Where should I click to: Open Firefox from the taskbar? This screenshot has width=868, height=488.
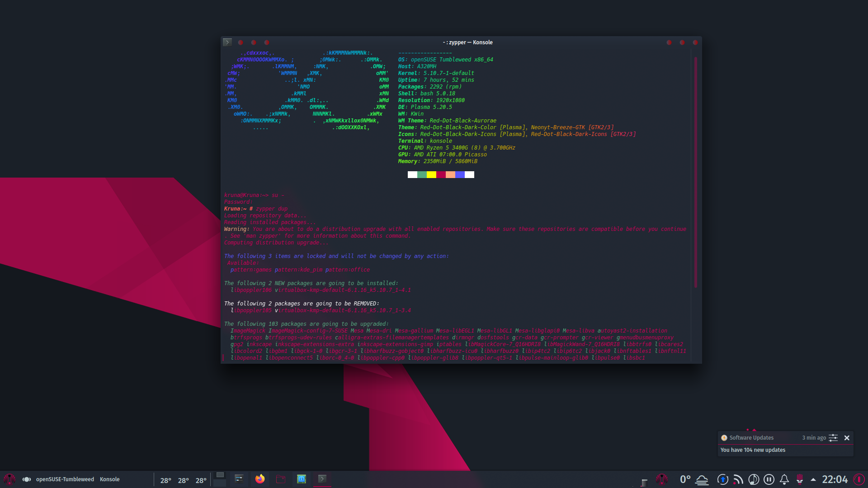click(x=260, y=479)
